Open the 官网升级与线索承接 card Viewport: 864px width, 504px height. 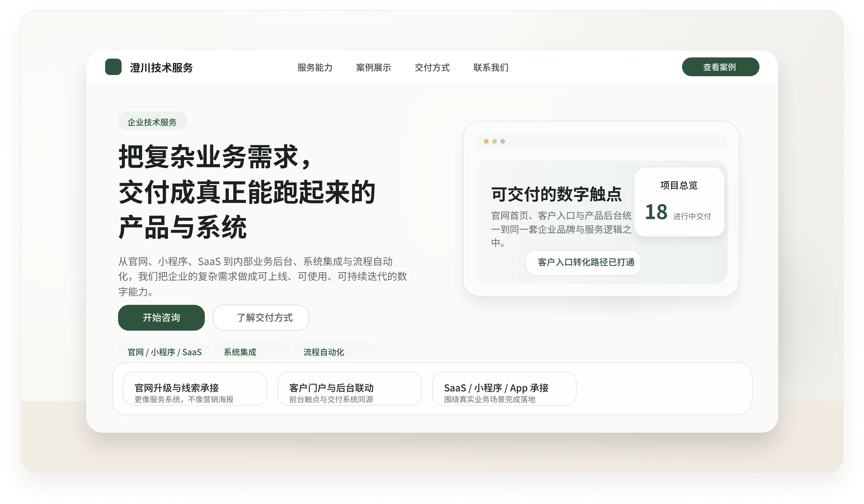coord(194,389)
